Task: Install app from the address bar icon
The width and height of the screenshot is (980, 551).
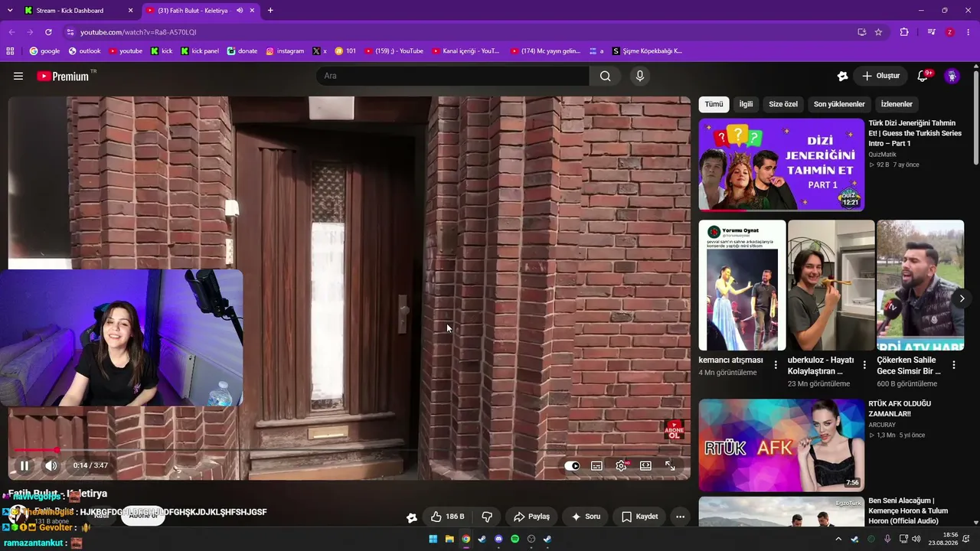Action: [x=861, y=32]
